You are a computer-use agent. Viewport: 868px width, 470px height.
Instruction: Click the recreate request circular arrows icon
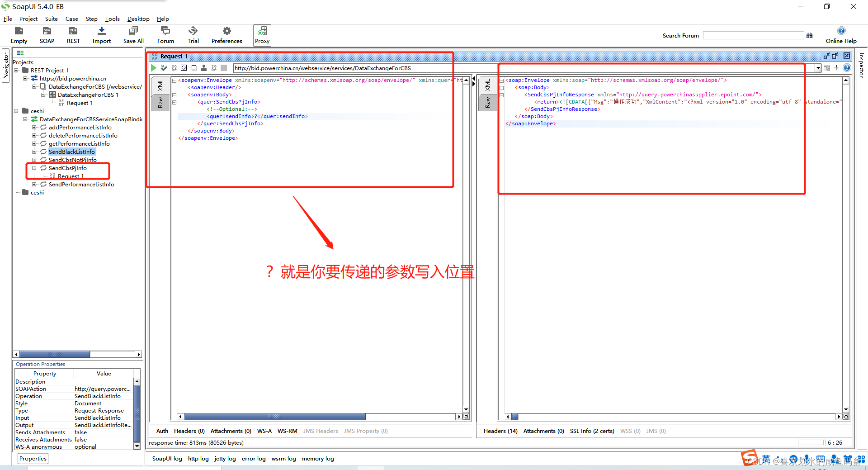(184, 68)
